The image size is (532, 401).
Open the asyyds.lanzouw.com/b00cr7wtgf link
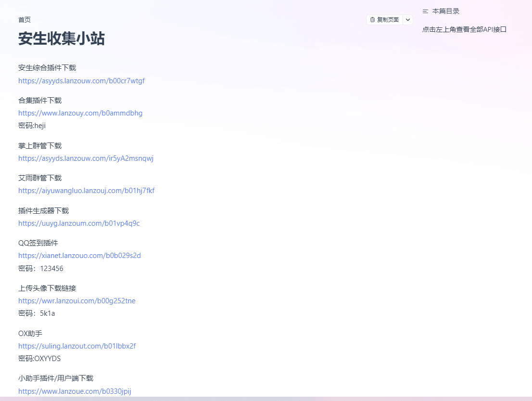[81, 81]
